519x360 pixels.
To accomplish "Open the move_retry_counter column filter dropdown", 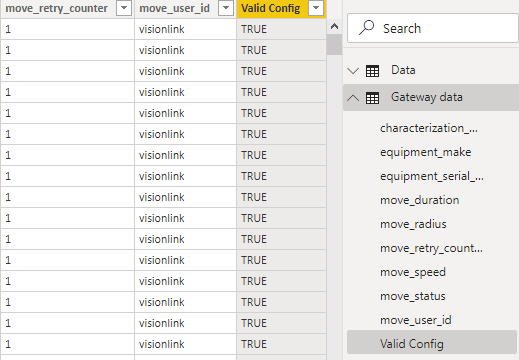I will point(124,8).
